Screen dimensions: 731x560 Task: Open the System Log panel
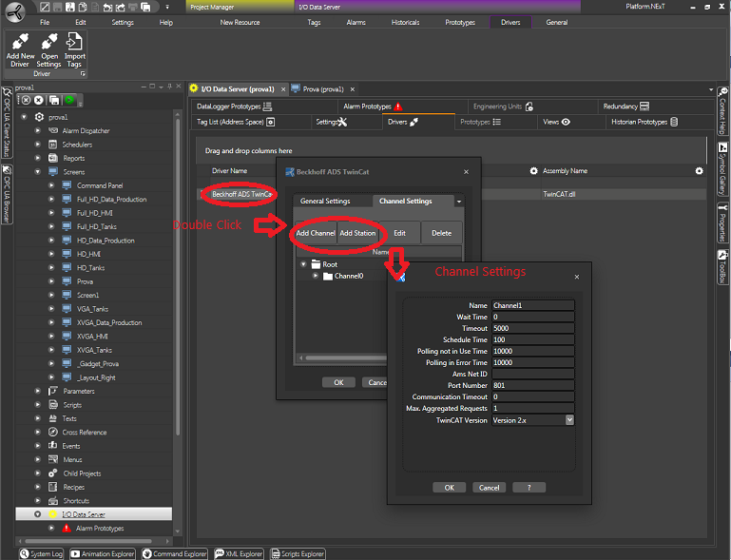tap(42, 554)
